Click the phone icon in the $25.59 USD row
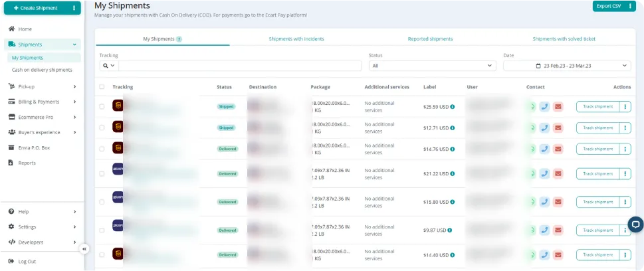 click(544, 107)
